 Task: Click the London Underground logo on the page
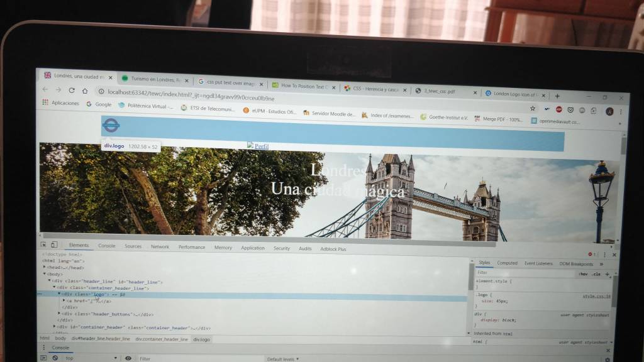tap(111, 126)
